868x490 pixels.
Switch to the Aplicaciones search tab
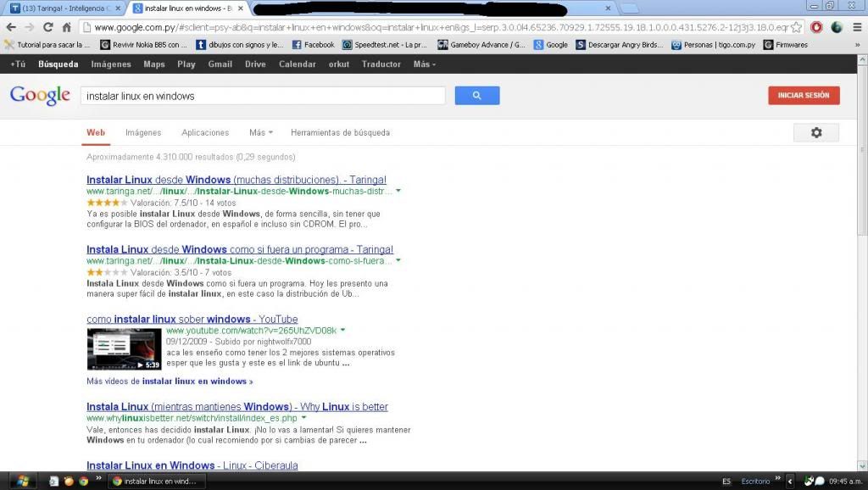(205, 132)
